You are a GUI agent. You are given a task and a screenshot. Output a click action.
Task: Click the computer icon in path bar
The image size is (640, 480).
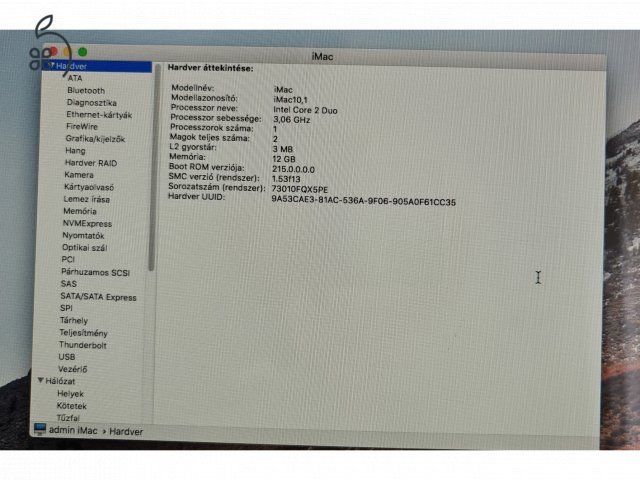coord(40,429)
